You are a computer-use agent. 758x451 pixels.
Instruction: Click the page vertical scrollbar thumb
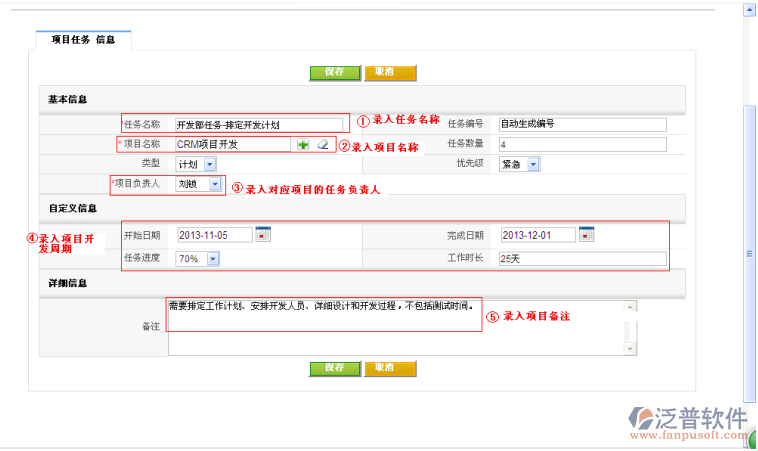(749, 255)
